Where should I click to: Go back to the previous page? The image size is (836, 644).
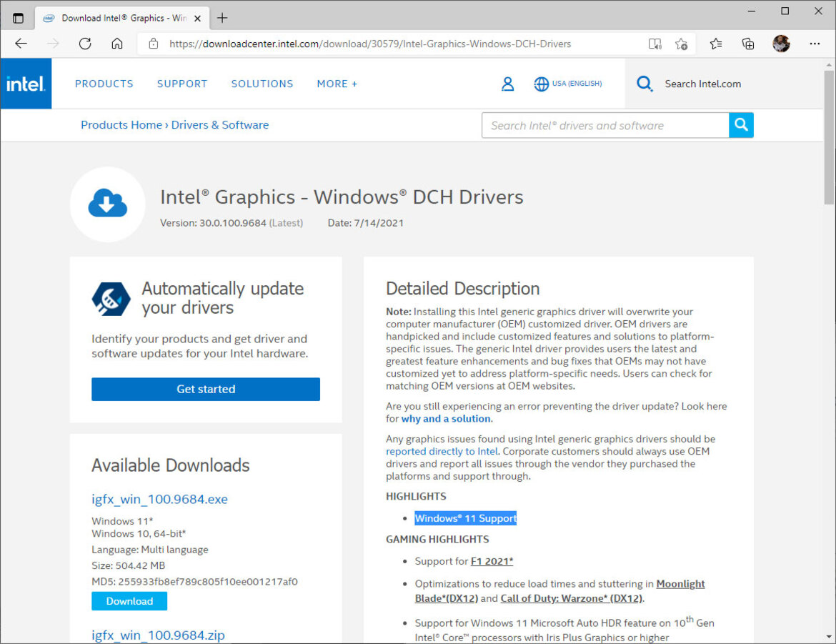click(x=21, y=44)
